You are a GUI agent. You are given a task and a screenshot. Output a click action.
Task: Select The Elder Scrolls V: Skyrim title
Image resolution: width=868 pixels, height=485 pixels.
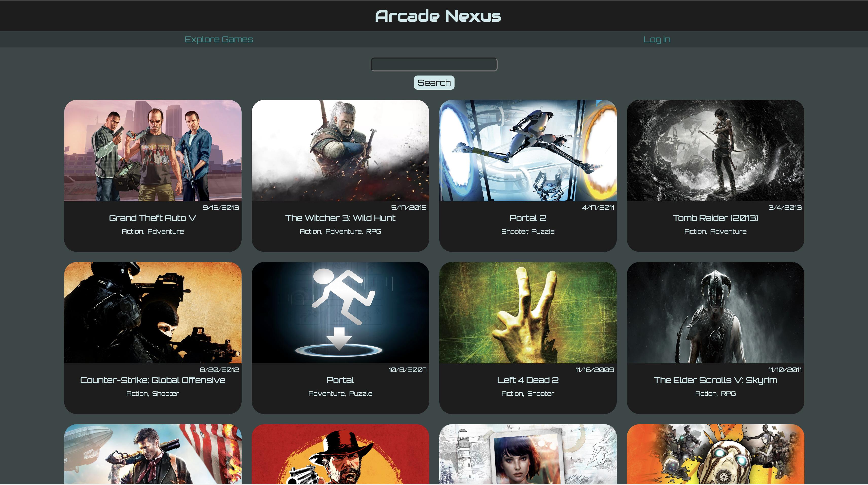[x=715, y=380]
